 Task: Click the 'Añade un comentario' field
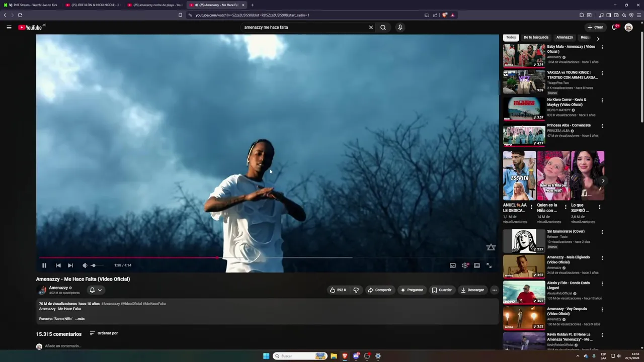[63, 346]
